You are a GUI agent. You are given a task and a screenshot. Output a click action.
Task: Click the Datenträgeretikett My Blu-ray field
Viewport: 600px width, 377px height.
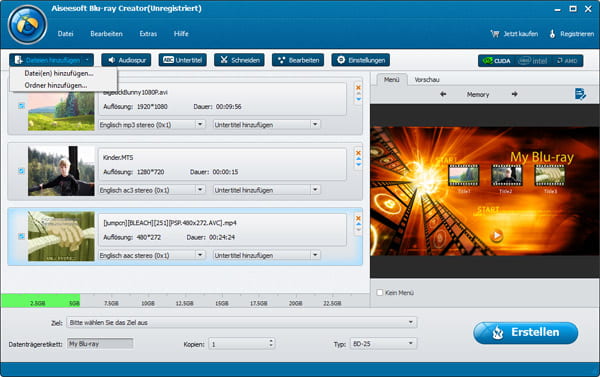tap(100, 344)
